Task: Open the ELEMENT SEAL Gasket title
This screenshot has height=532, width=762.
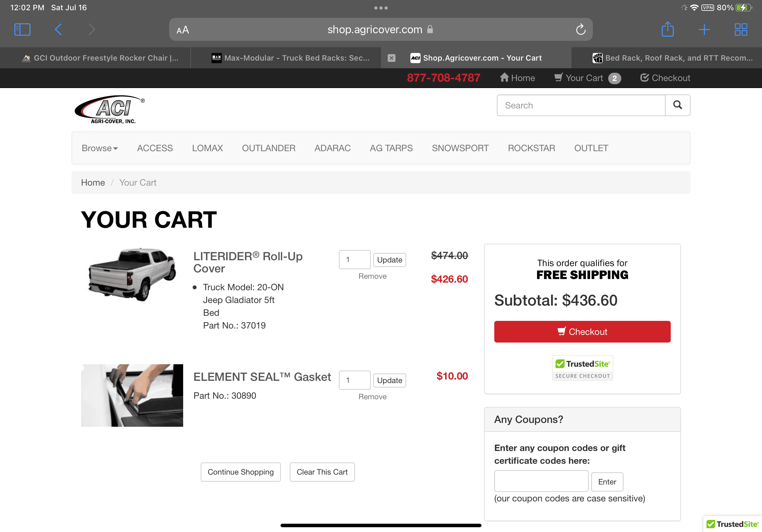Action: [x=262, y=377]
